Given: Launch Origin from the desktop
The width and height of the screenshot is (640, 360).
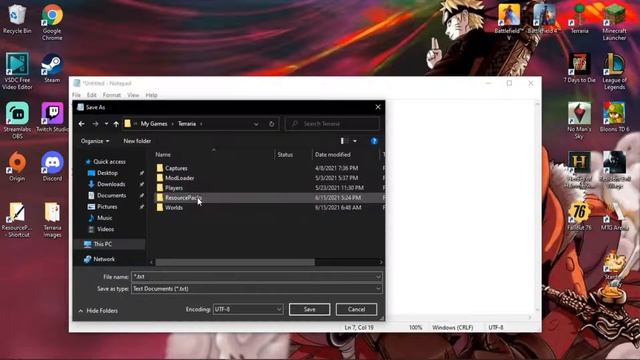Looking at the screenshot, I should coord(17,166).
